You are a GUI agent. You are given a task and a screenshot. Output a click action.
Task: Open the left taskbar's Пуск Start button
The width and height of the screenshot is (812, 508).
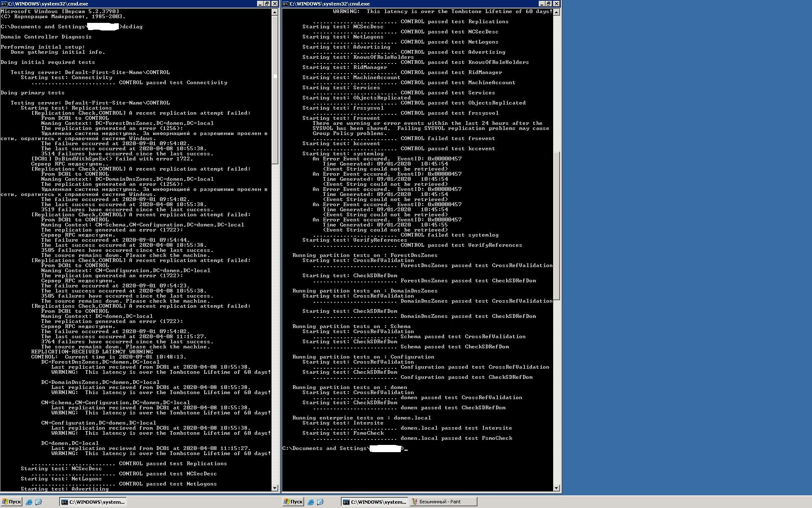[11, 502]
